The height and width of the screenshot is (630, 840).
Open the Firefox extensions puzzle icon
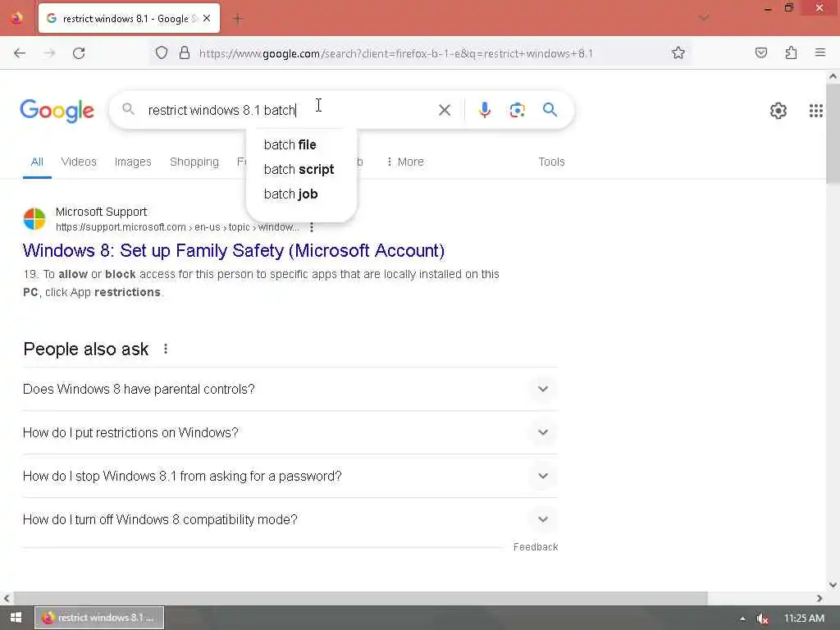click(x=791, y=53)
